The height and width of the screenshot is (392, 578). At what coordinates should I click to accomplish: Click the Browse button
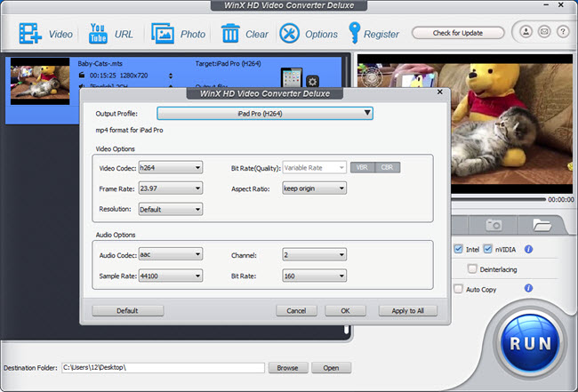[x=288, y=368]
